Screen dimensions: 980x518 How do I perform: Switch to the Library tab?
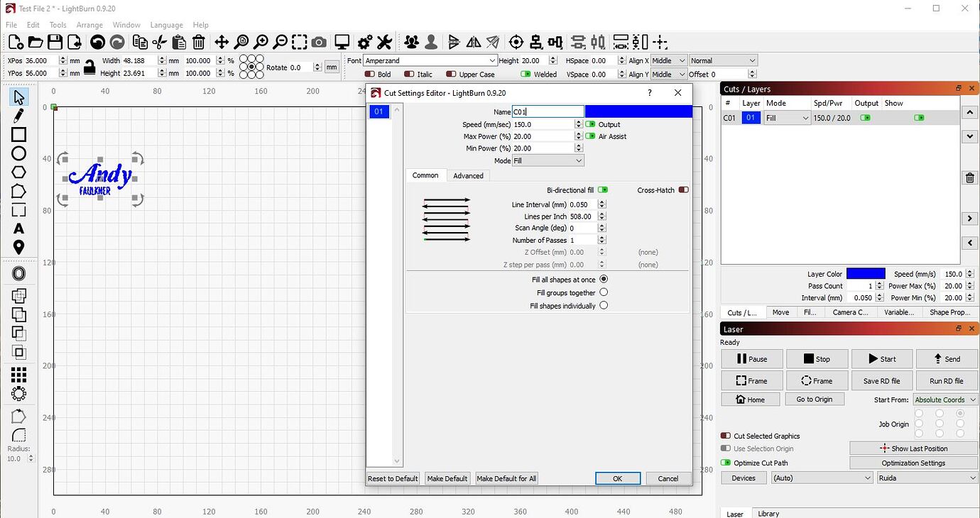pos(768,514)
